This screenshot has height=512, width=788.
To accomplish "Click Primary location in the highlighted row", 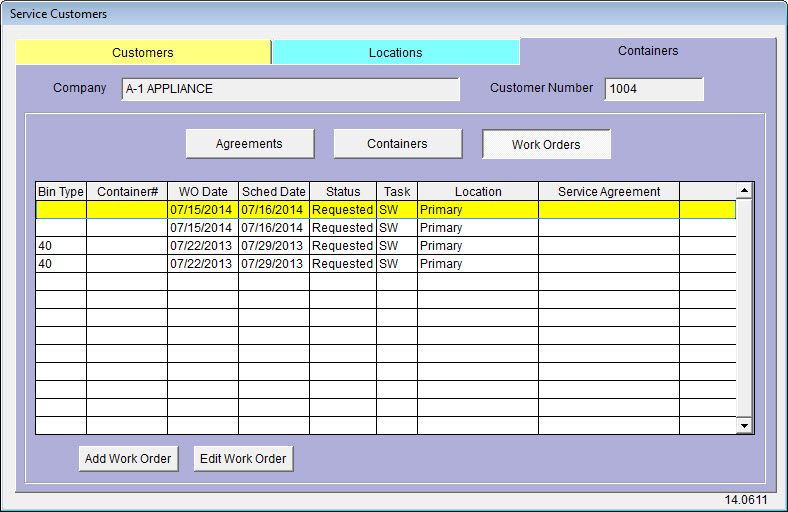I will [478, 210].
